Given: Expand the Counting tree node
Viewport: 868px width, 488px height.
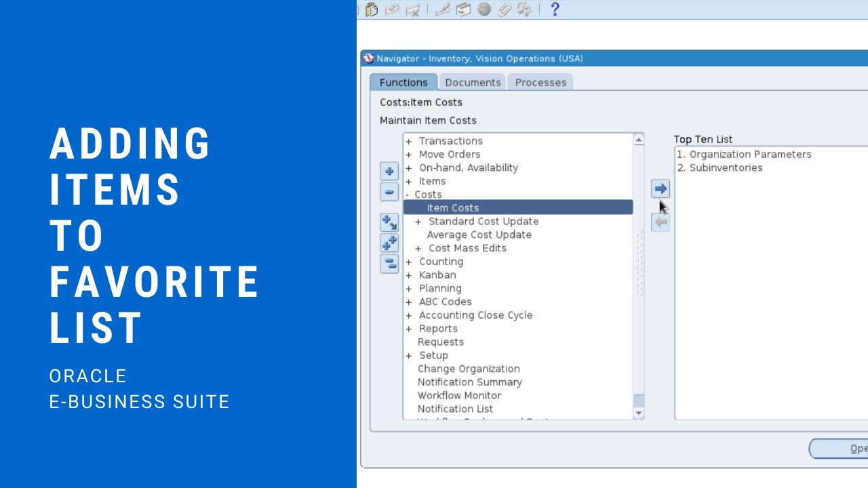Looking at the screenshot, I should [x=409, y=262].
